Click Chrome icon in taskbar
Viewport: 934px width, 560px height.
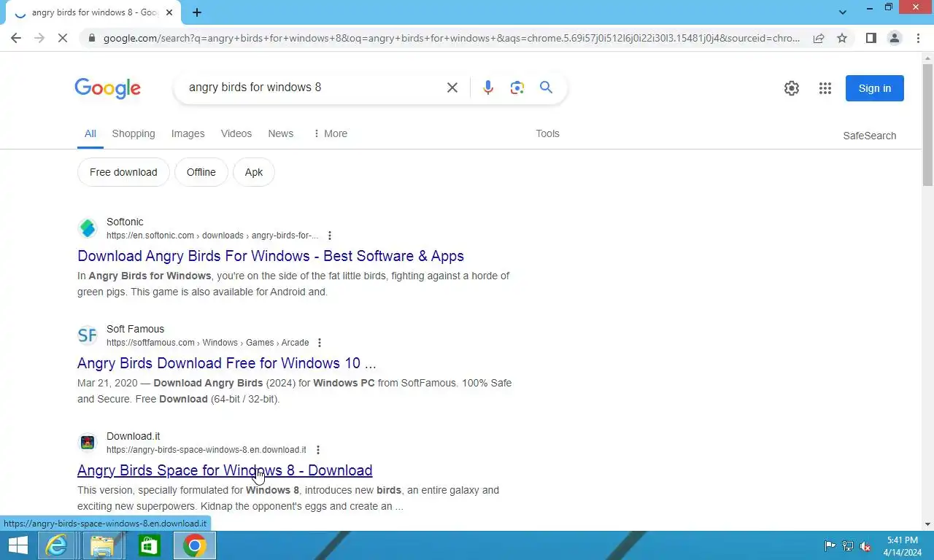(194, 545)
